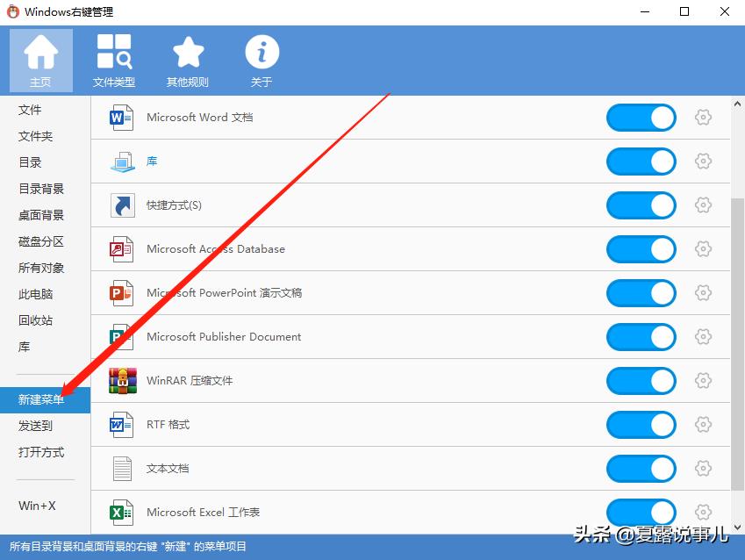The width and height of the screenshot is (745, 560).
Task: Open settings gear for Microsoft Access Database
Action: tap(703, 248)
